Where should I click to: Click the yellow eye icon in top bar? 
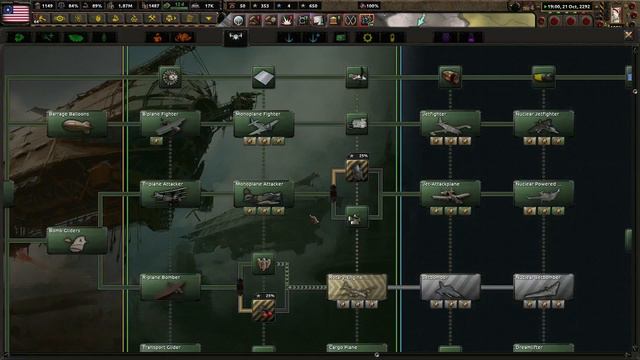[x=60, y=19]
